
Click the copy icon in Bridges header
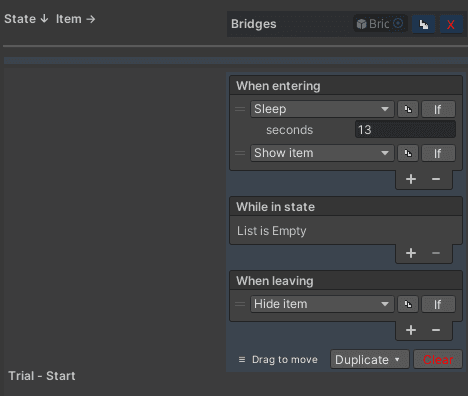coord(423,24)
